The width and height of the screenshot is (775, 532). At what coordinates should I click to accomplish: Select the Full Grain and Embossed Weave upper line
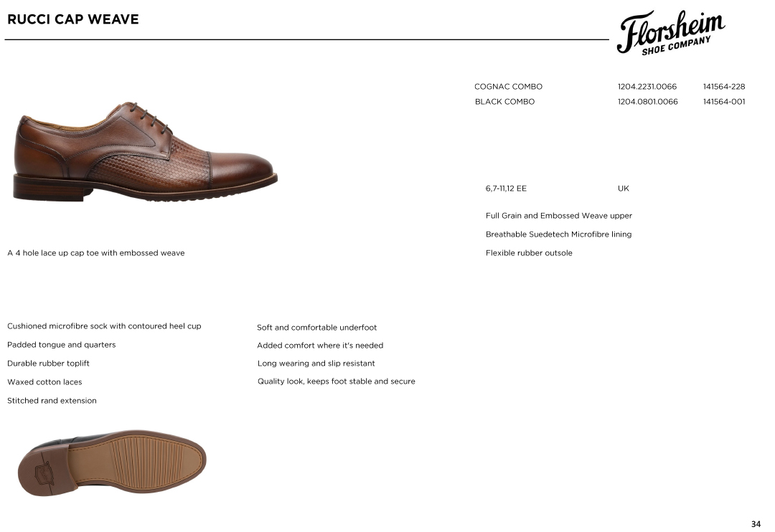point(558,216)
